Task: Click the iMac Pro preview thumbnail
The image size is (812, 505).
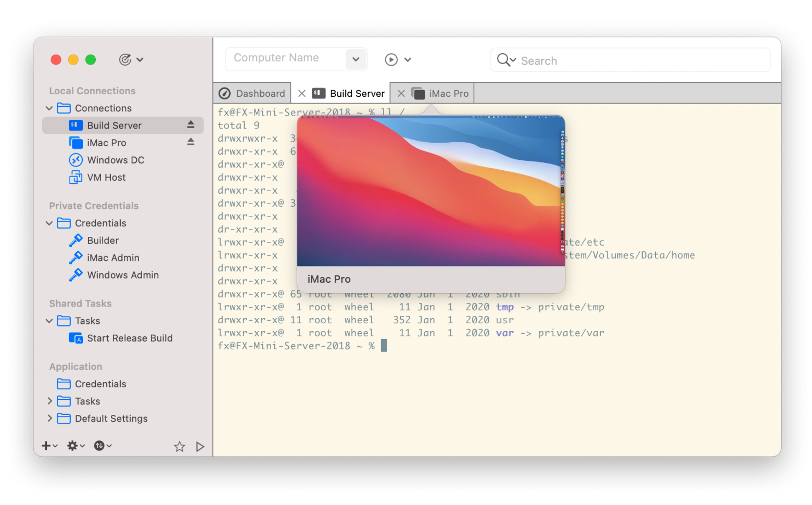Action: 431,191
